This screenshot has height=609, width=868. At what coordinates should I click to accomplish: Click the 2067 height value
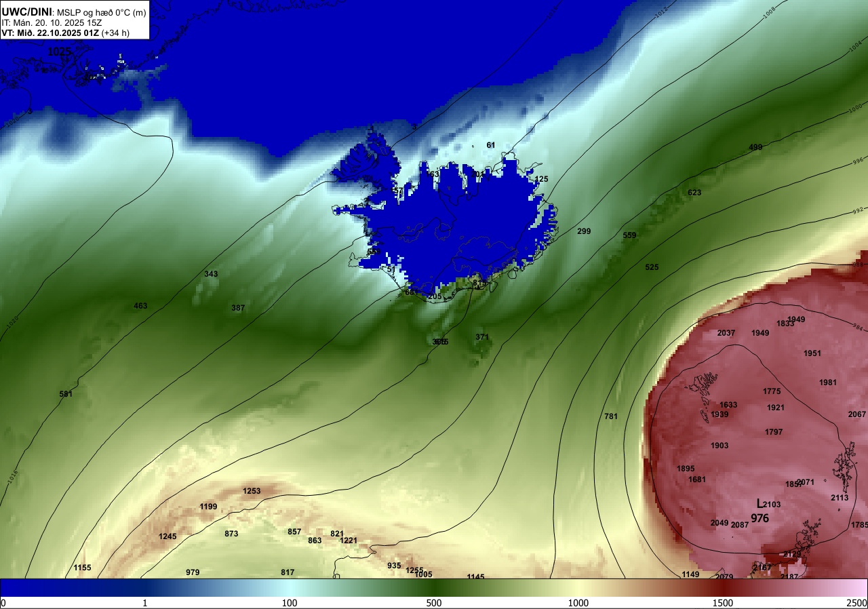[x=857, y=414]
